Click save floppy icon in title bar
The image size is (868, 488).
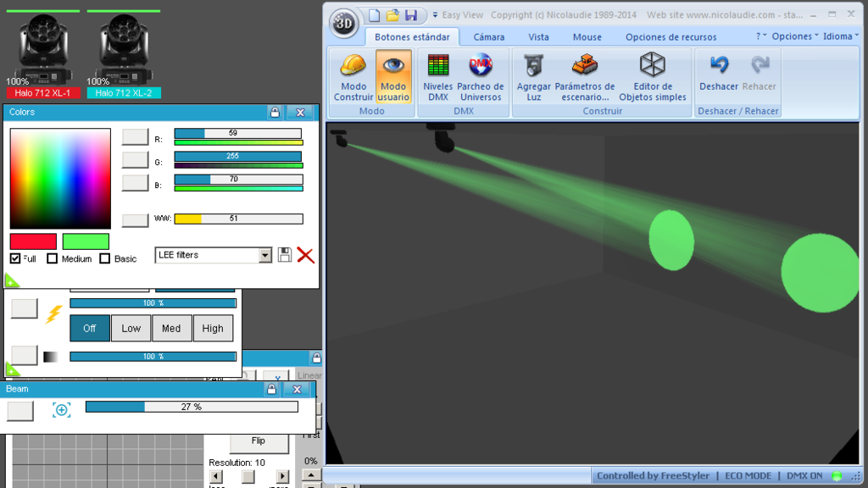411,15
